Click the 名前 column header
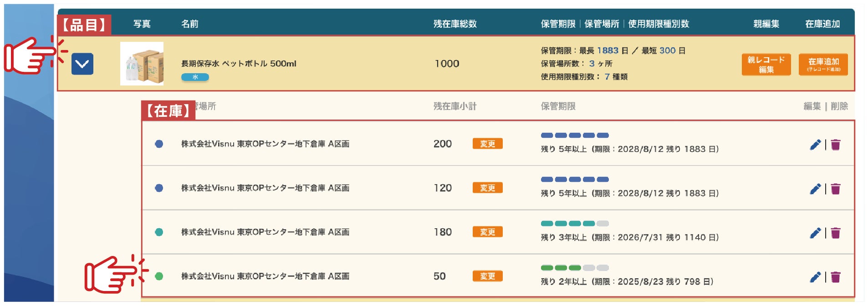Image resolution: width=868 pixels, height=306 pixels. pyautogui.click(x=189, y=24)
